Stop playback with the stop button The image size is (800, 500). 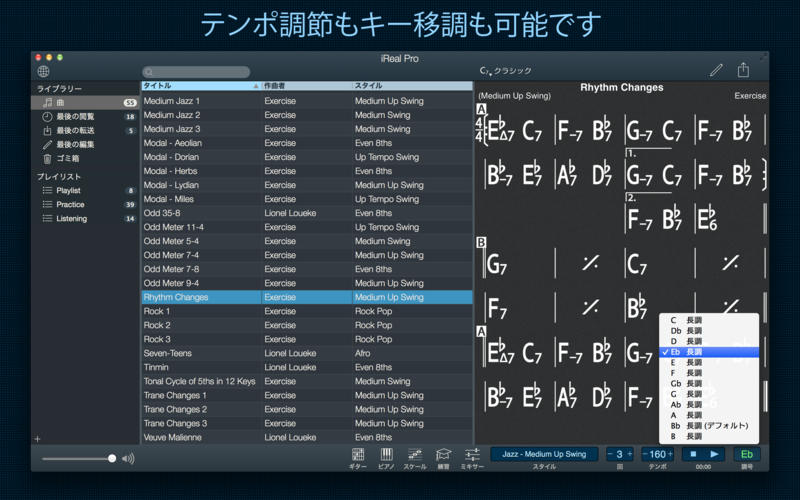(x=693, y=454)
